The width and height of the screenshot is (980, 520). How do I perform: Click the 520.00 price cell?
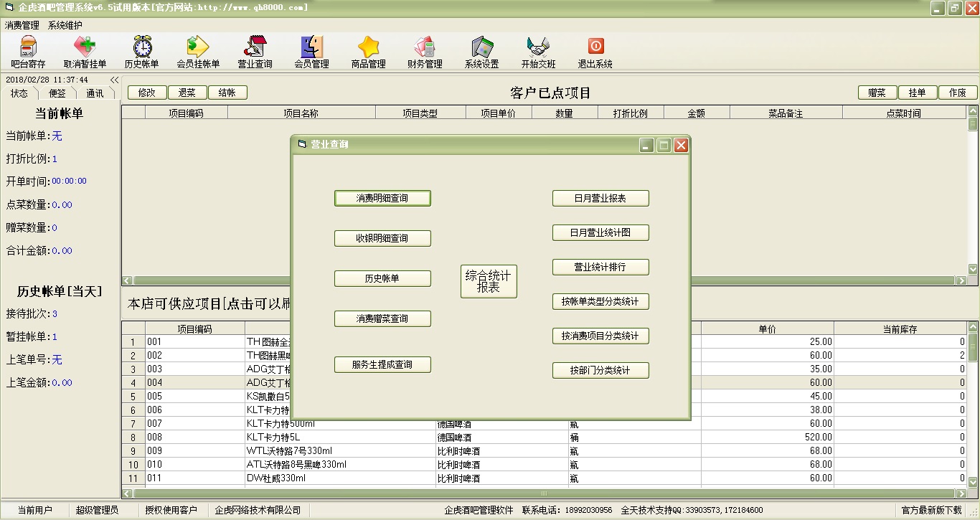pos(768,437)
